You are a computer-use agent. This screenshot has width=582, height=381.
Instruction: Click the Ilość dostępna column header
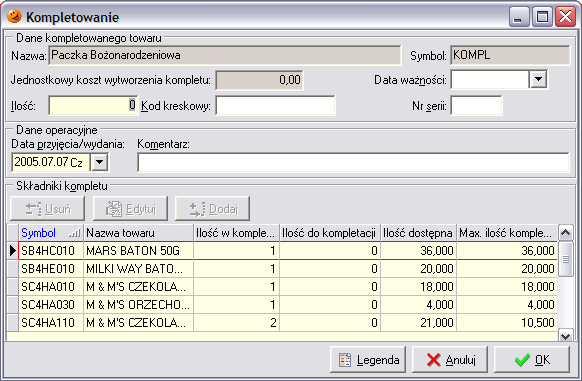click(418, 233)
